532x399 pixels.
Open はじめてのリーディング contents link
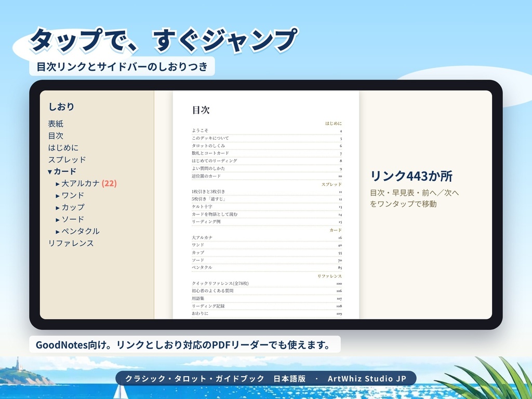click(x=267, y=161)
